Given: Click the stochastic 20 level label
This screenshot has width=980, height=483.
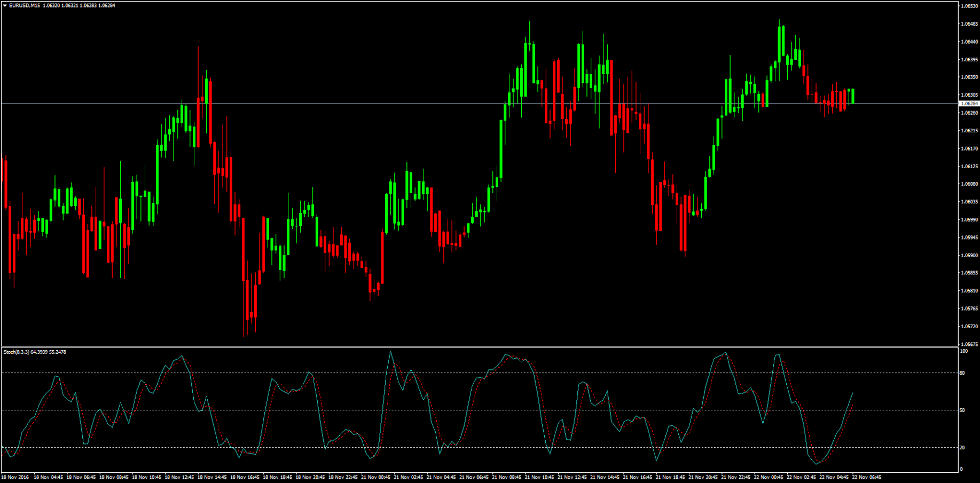Looking at the screenshot, I should coord(962,448).
